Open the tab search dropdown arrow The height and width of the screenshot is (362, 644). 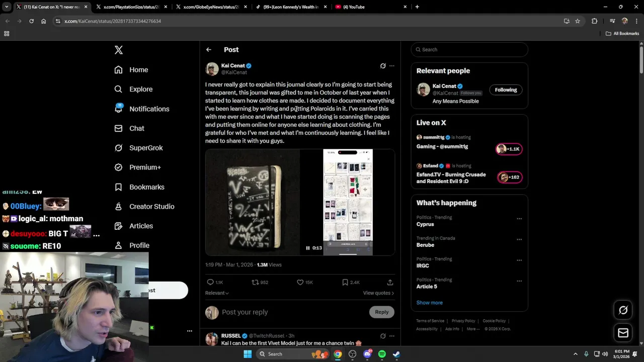coord(7,7)
